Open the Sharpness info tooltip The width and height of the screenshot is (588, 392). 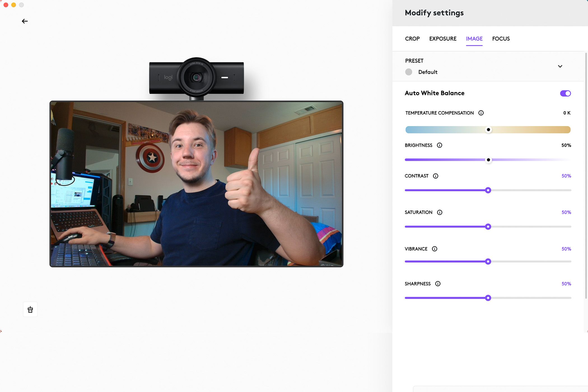point(438,284)
